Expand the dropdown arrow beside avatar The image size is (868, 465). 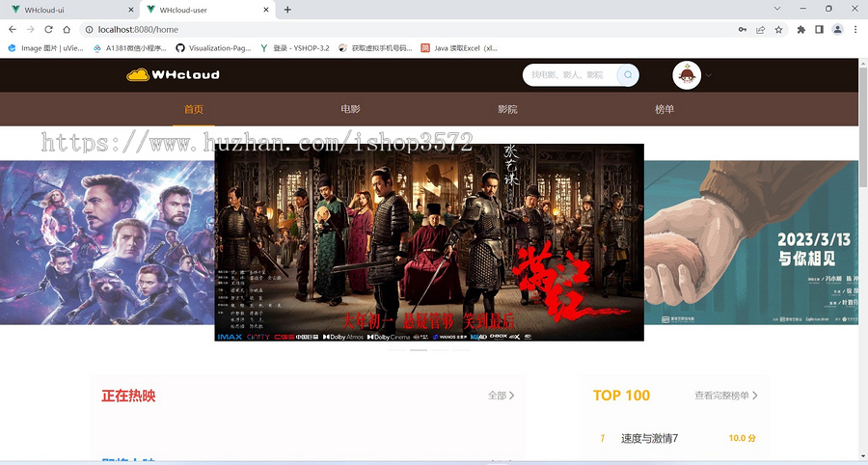(709, 75)
